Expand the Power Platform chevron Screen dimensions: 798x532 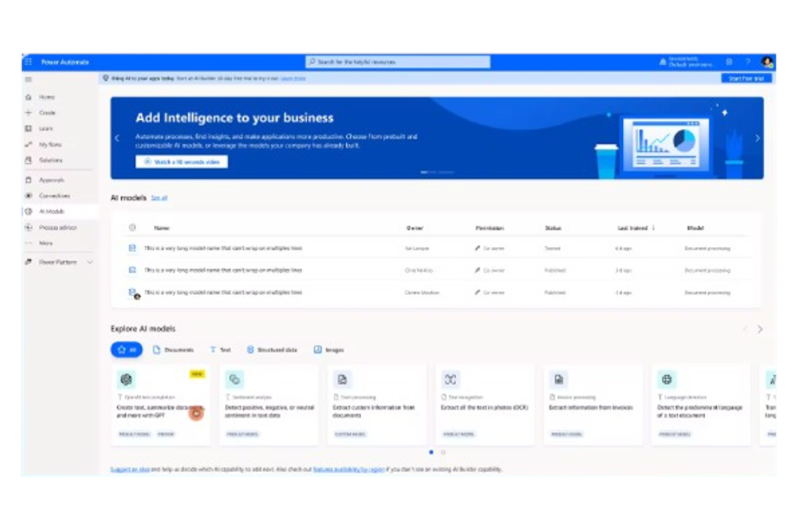[90, 262]
